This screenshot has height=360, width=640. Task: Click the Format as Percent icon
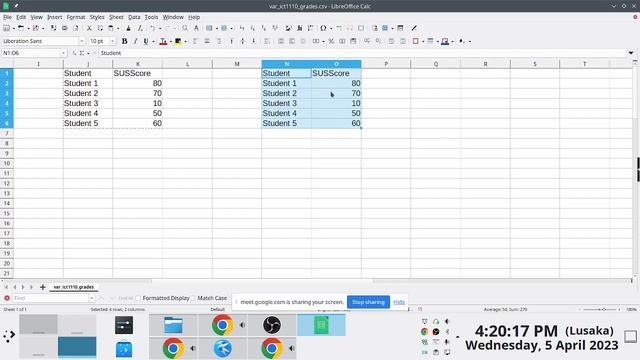point(331,41)
